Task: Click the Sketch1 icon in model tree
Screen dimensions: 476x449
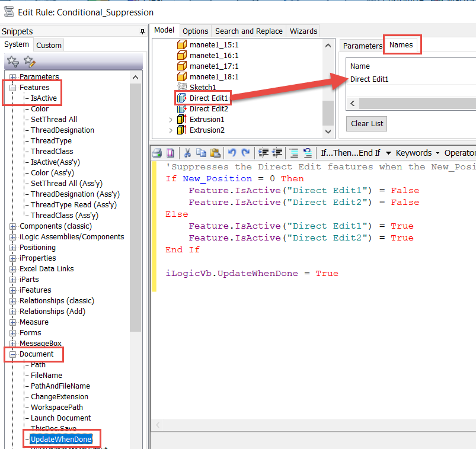Action: coord(182,87)
